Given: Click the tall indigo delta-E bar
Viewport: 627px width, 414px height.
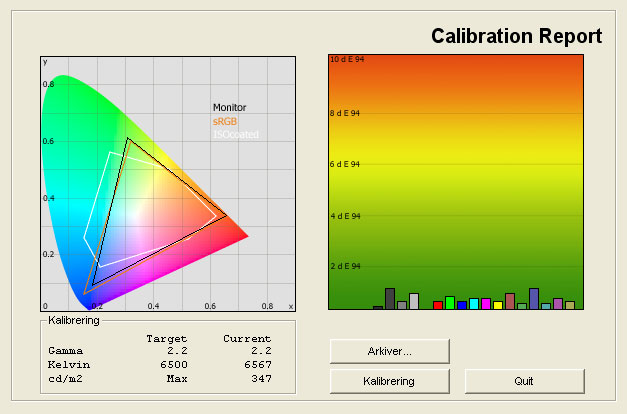Looking at the screenshot, I should [534, 299].
